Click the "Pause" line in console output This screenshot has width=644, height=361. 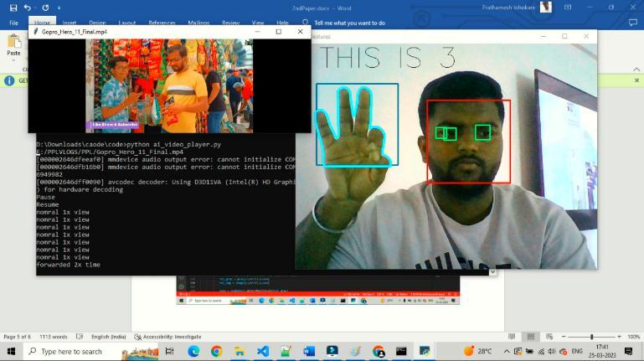(x=45, y=197)
